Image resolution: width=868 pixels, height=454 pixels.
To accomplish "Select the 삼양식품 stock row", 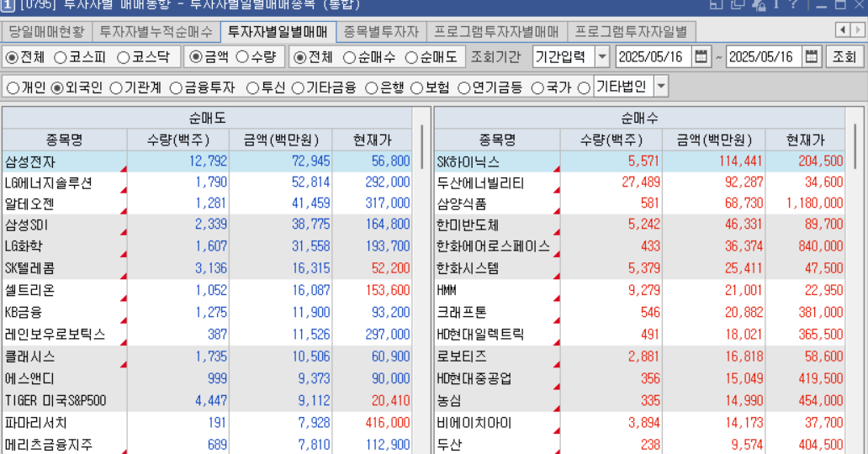I will coord(640,203).
